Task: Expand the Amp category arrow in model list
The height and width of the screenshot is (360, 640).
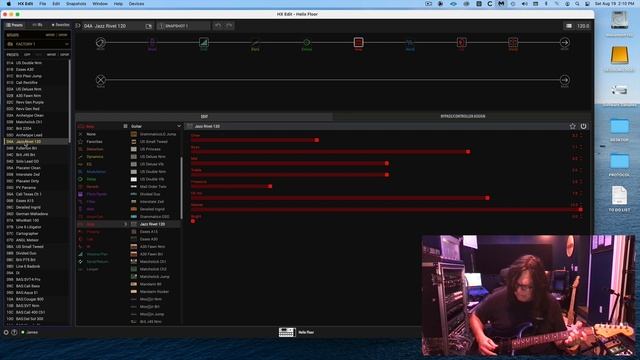Action: pos(125,224)
